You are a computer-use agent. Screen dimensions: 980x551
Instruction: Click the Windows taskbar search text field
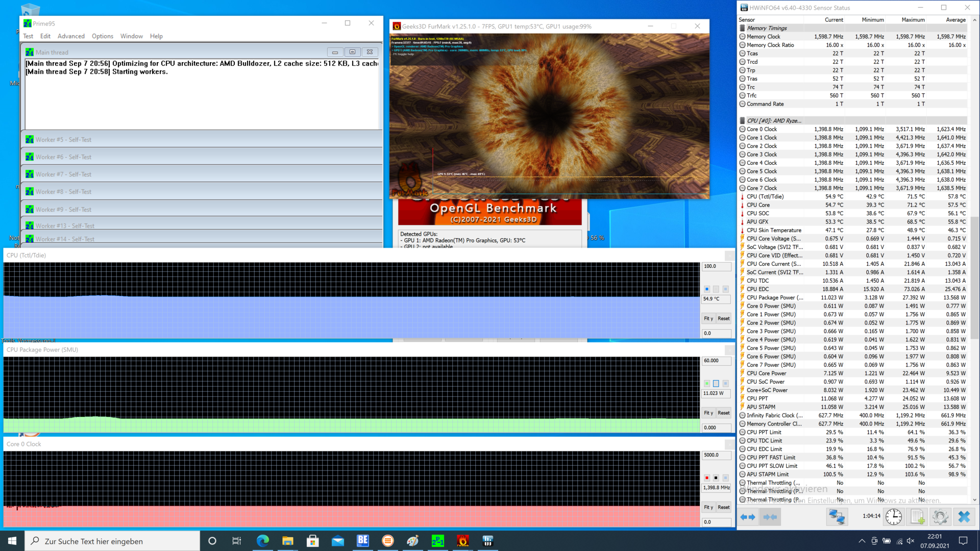point(112,541)
